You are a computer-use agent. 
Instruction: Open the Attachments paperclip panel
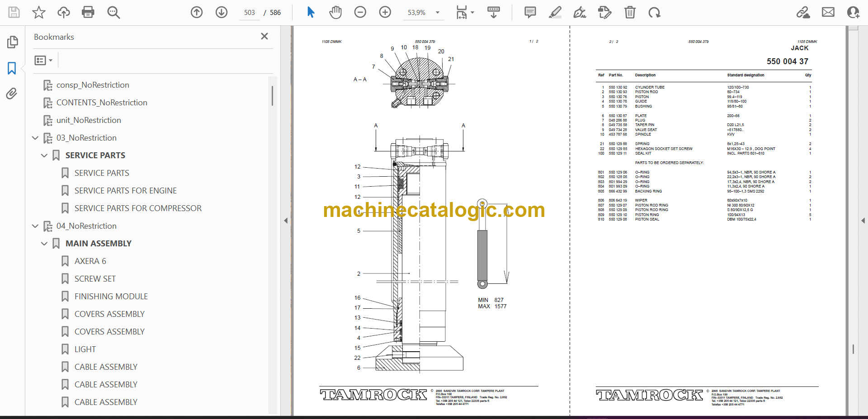click(x=12, y=94)
